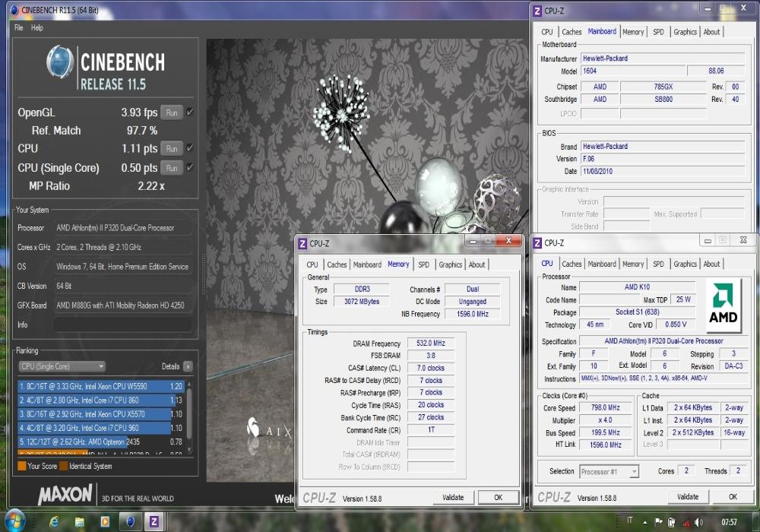This screenshot has height=532, width=760.
Task: Select the AMD Opteron 2435 ranking row
Action: tap(101, 442)
